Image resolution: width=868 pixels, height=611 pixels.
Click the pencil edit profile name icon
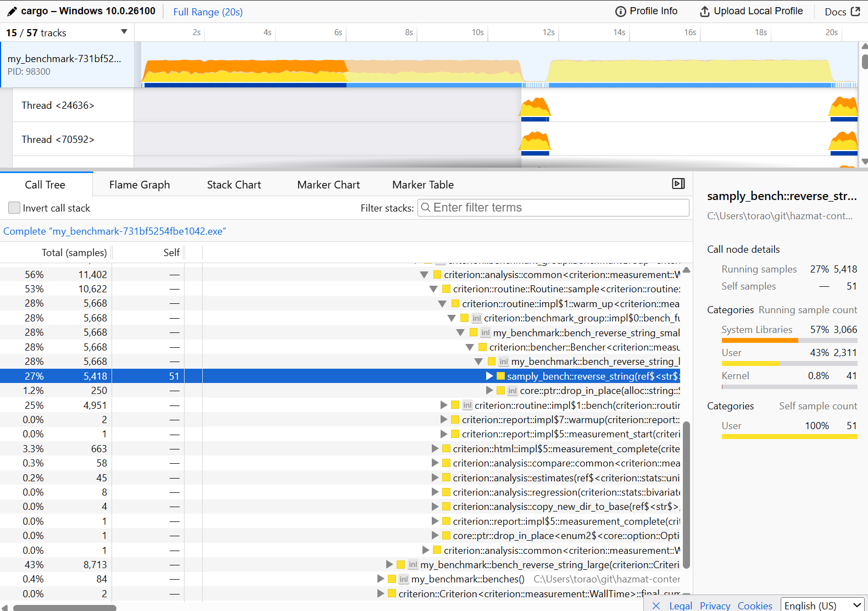[x=12, y=12]
